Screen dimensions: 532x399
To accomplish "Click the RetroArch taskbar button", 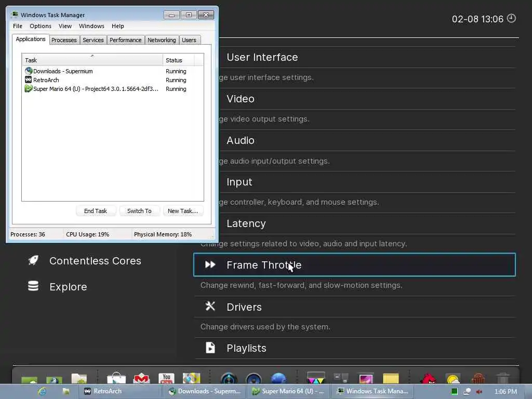I will [x=121, y=391].
